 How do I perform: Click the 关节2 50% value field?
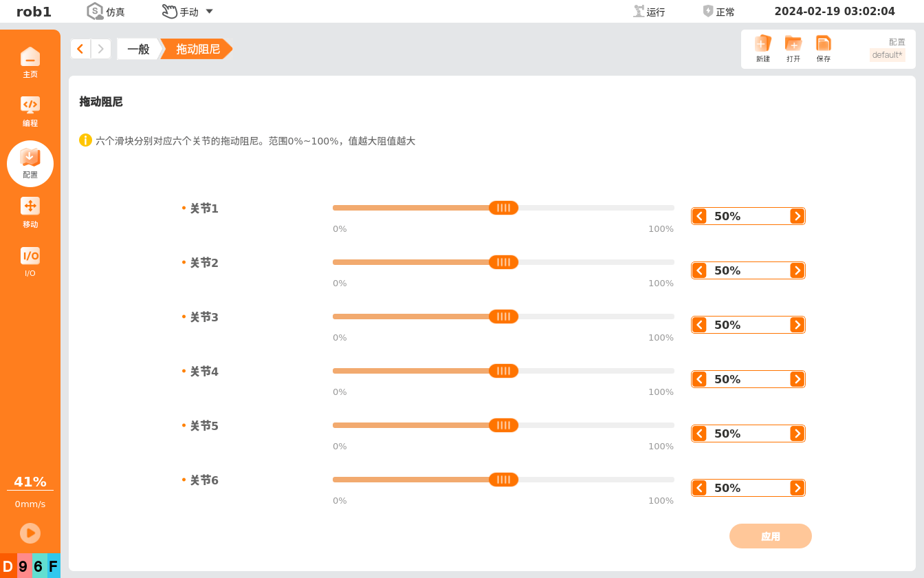point(748,270)
